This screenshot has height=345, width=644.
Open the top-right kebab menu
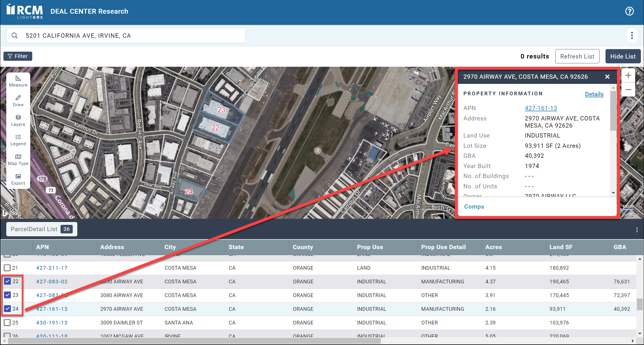pyautogui.click(x=632, y=35)
